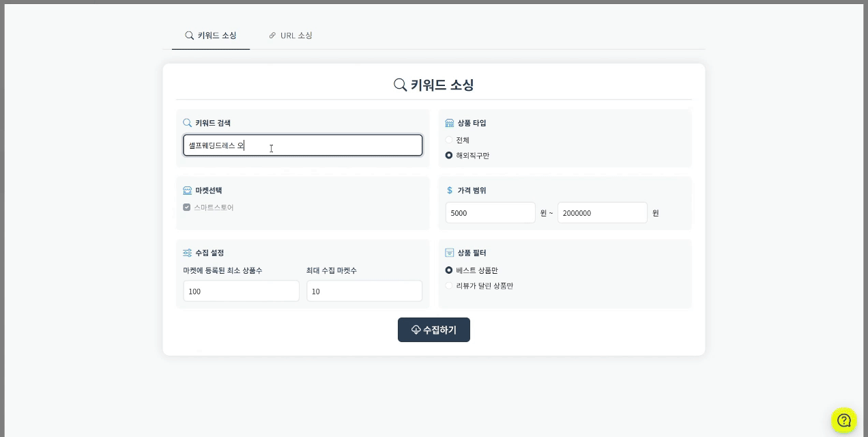Click the search icon beside 키워드 검색 label

[187, 123]
